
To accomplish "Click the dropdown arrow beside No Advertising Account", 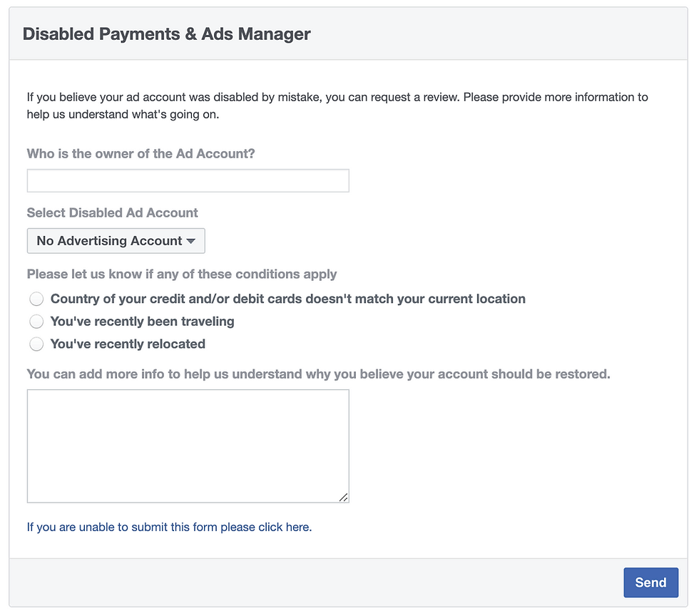I will [190, 241].
